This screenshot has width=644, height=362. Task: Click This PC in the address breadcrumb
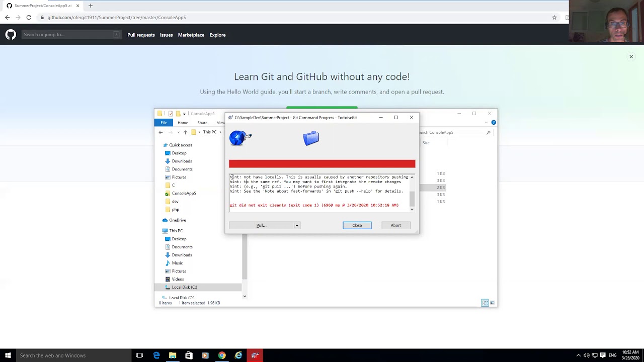tap(210, 132)
